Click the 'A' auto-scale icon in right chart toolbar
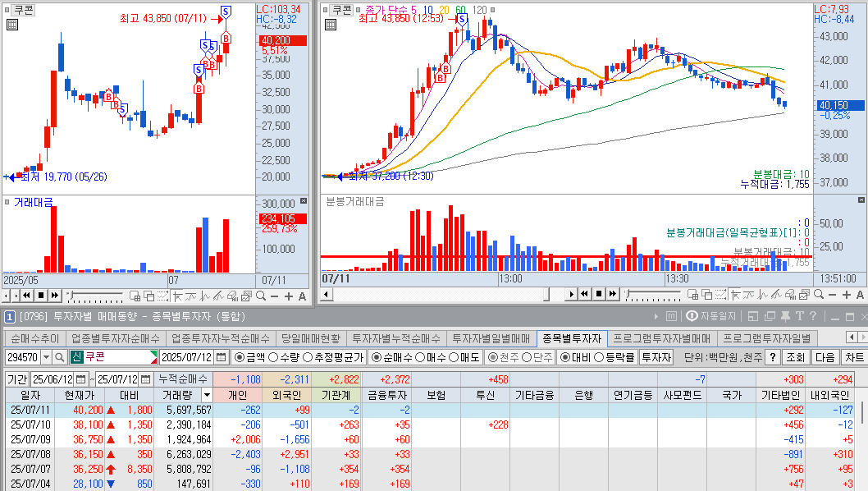 [860, 294]
